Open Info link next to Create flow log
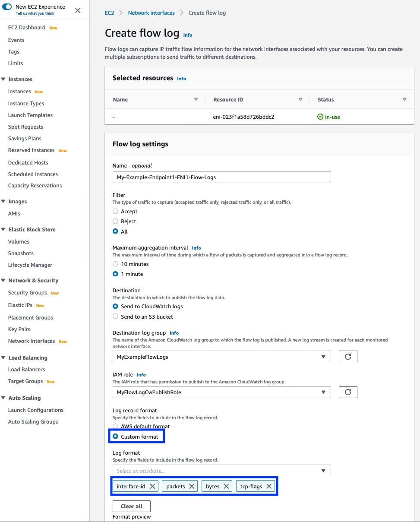This screenshot has width=420, height=522. point(188,35)
